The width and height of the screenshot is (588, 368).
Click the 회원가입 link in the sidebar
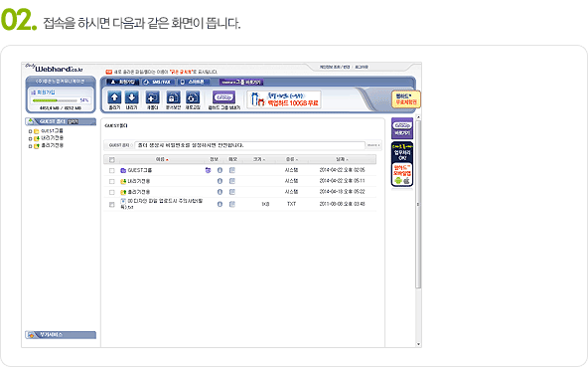(x=43, y=92)
